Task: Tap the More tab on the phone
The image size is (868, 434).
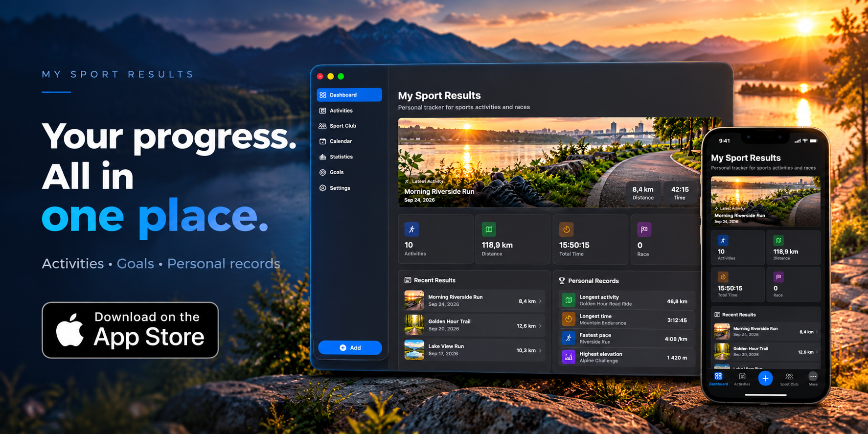Action: 813,379
